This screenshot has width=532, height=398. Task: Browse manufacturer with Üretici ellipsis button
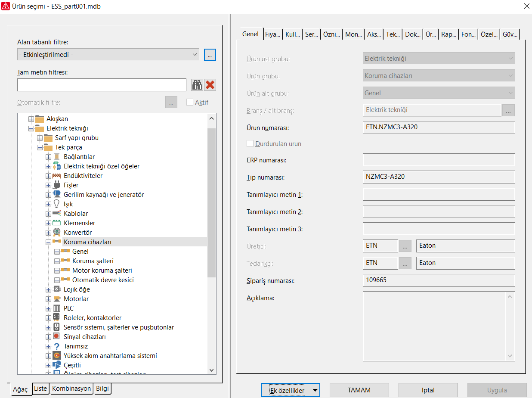click(405, 246)
